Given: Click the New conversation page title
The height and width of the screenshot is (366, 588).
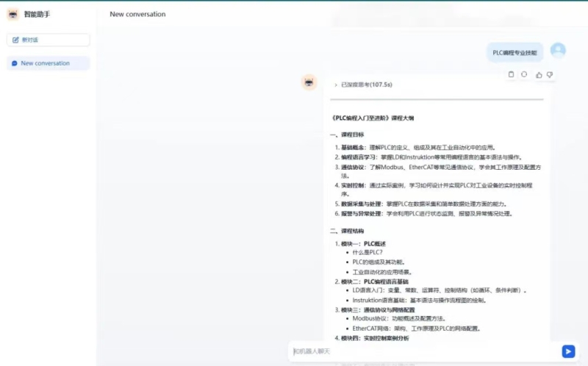Looking at the screenshot, I should (x=137, y=14).
